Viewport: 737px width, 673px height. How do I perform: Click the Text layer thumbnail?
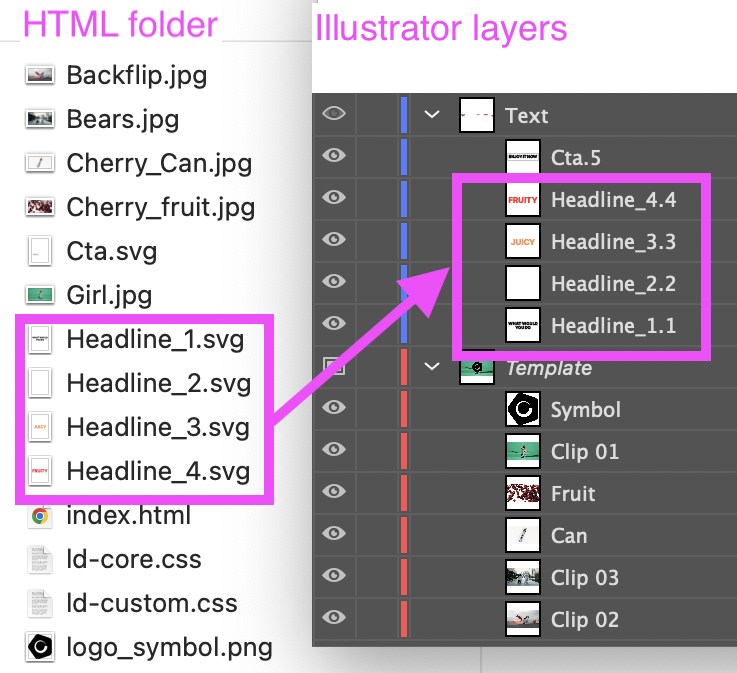[x=477, y=115]
